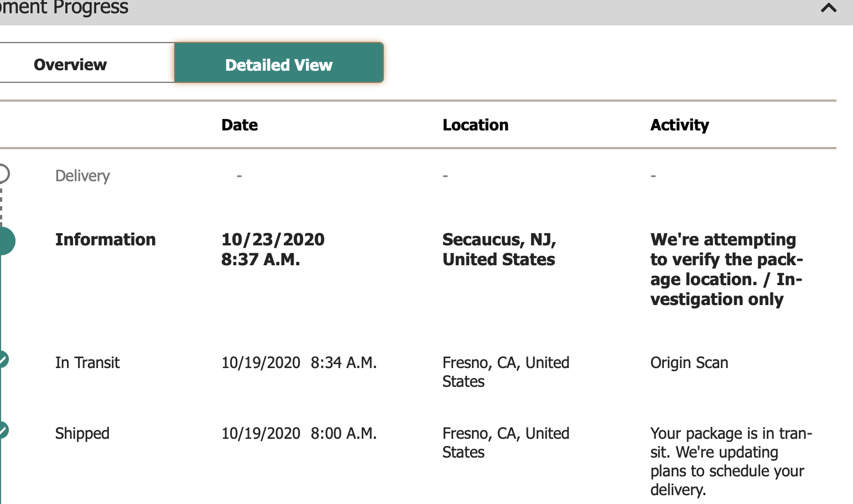Switch to the Overview tab
The width and height of the screenshot is (853, 504).
(70, 65)
